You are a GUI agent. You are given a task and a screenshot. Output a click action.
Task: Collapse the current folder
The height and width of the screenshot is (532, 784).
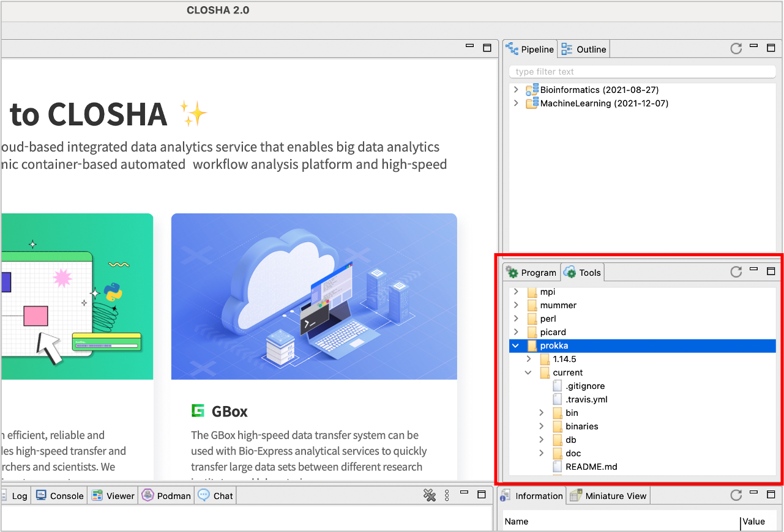click(528, 372)
